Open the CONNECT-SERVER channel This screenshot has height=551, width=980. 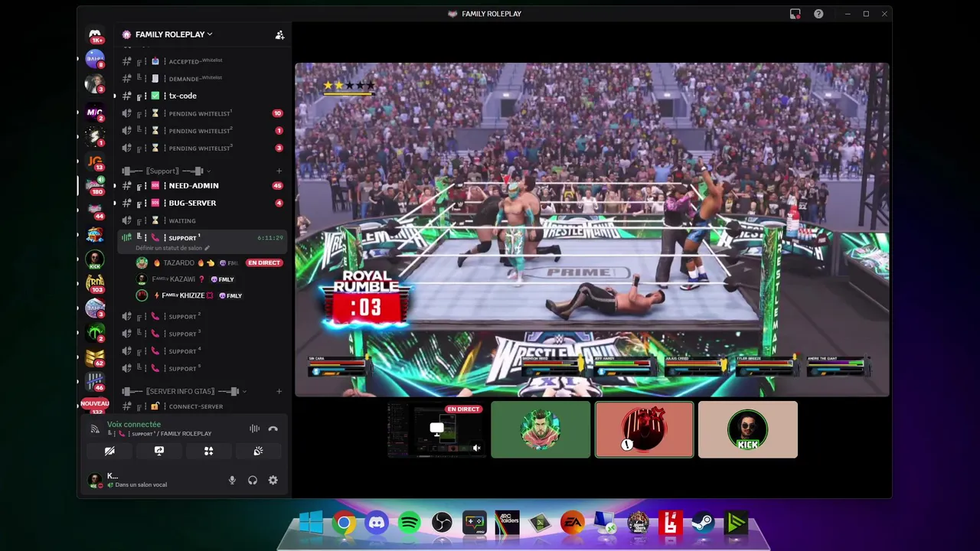[203, 406]
